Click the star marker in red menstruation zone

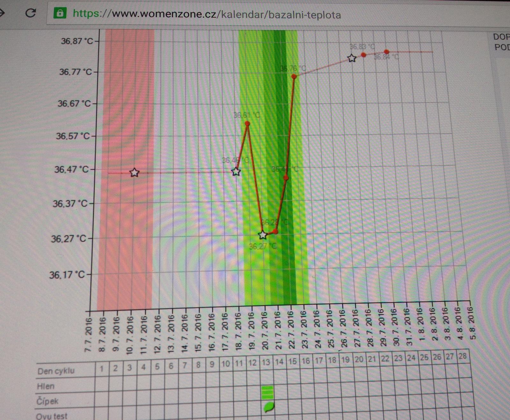(x=135, y=173)
